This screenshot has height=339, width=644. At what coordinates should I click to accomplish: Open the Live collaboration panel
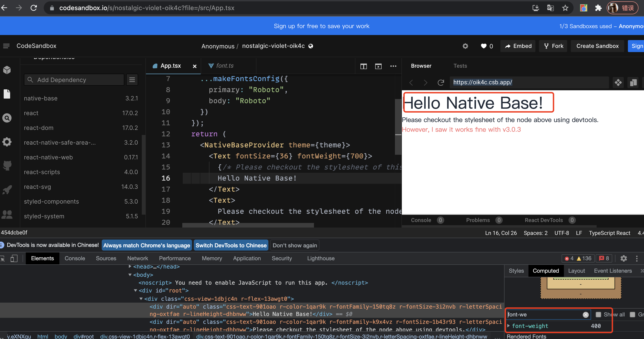pos(7,214)
